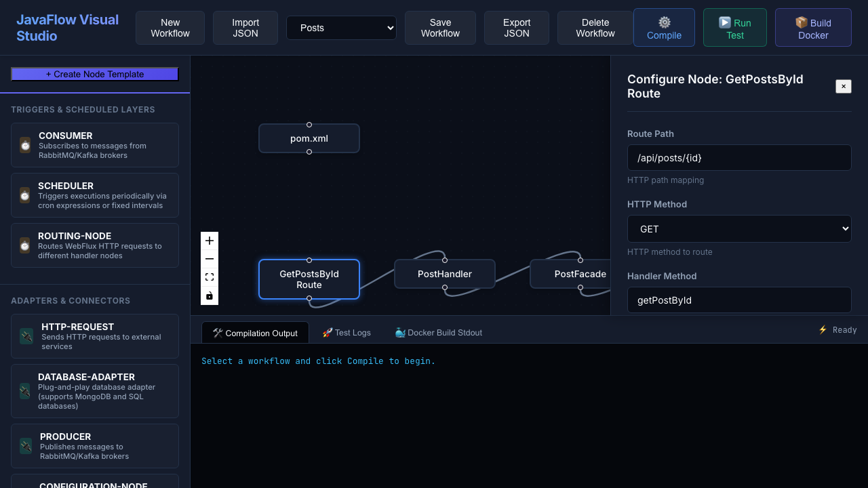Select the pom.xml node on canvas
Viewport: 868px width, 488px height.
point(309,138)
